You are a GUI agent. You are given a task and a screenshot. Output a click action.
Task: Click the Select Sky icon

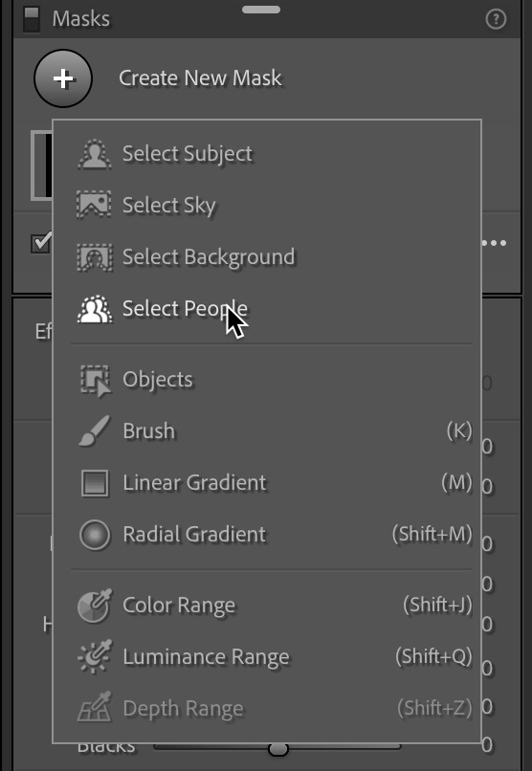pos(95,205)
